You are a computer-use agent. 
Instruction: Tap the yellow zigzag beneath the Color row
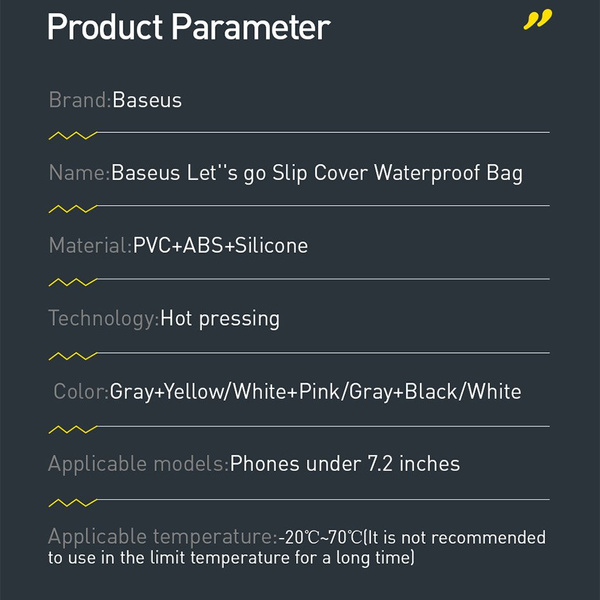(x=73, y=429)
